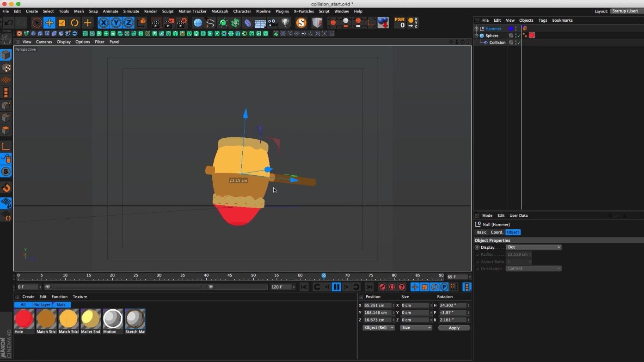Toggle Autokeying red button

[x=392, y=287]
